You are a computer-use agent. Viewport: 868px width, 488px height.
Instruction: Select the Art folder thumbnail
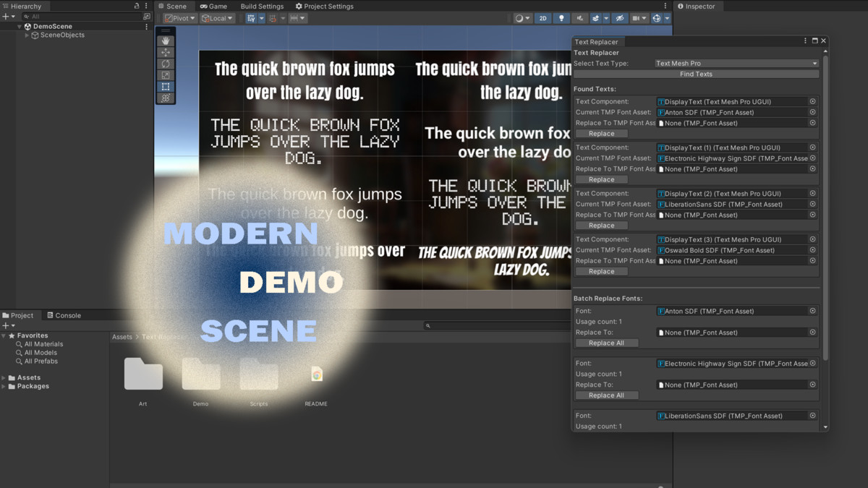(x=143, y=374)
